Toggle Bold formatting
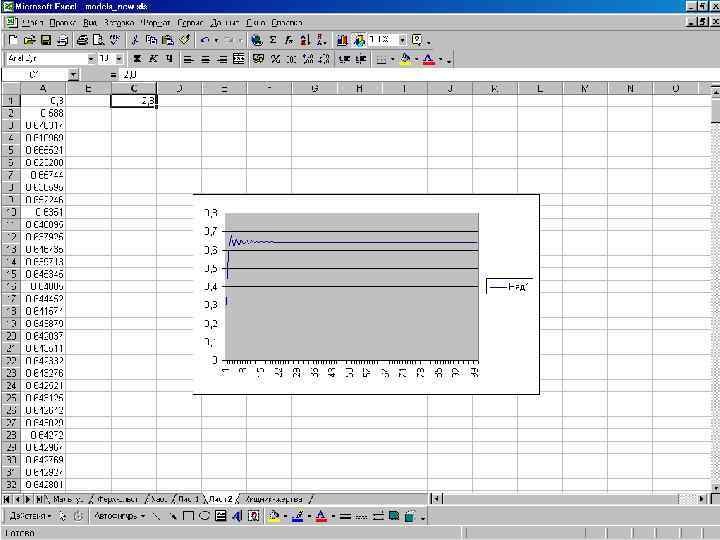The width and height of the screenshot is (720, 540). coord(136,59)
